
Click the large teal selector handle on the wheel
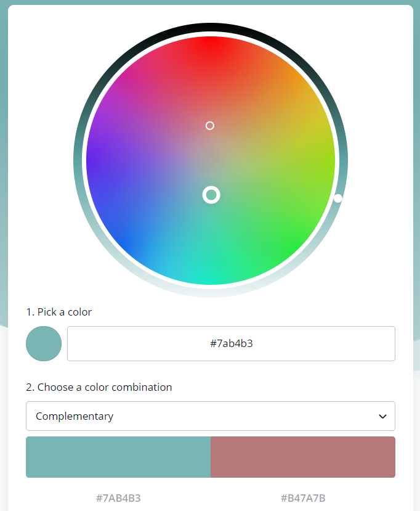click(211, 195)
